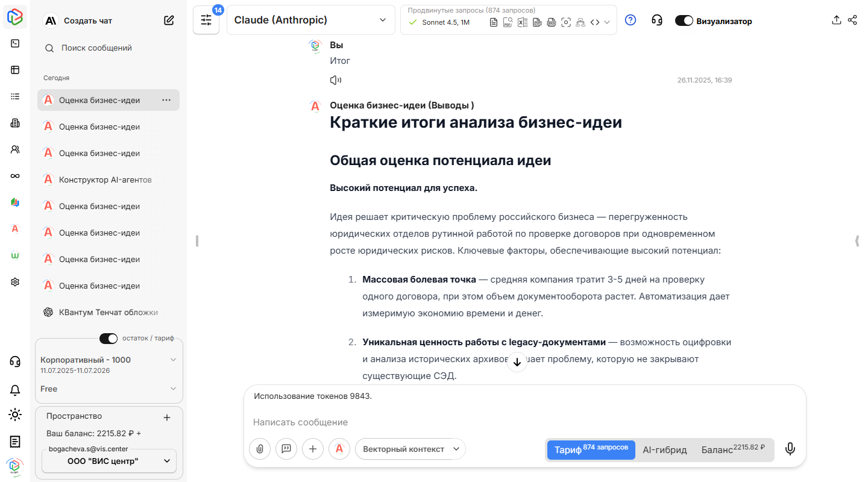This screenshot has height=482, width=868.
Task: Open the help question mark icon
Action: [x=631, y=20]
